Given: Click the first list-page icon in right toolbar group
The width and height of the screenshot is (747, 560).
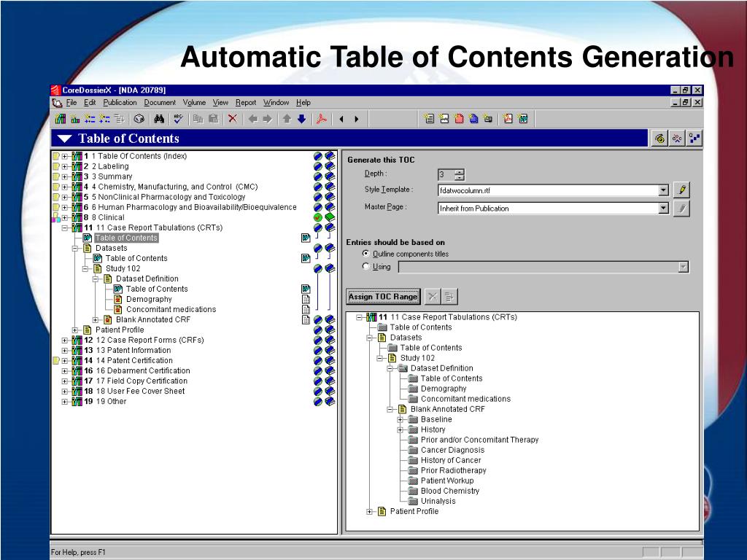Looking at the screenshot, I should tap(429, 119).
